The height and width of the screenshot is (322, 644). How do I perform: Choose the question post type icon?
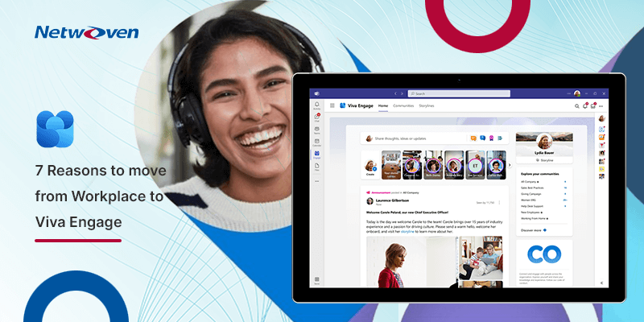click(482, 138)
